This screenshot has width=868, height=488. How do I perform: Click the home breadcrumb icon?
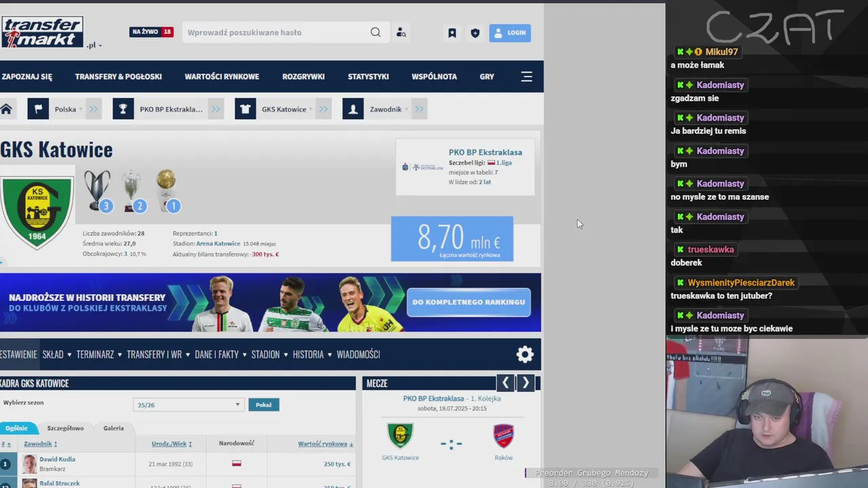[x=6, y=109]
